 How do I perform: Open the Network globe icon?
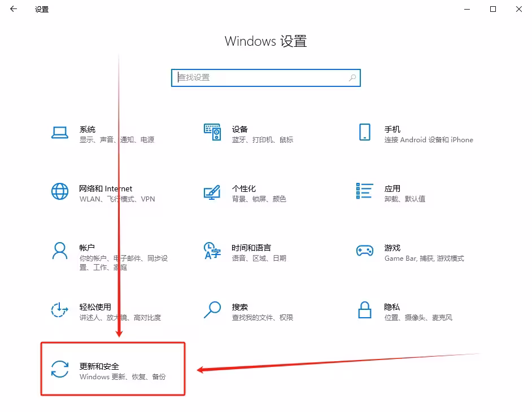pyautogui.click(x=60, y=191)
